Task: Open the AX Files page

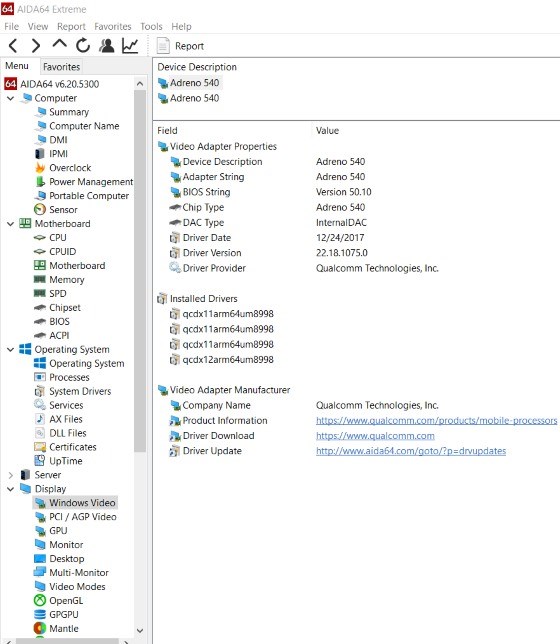Action: tap(58, 419)
